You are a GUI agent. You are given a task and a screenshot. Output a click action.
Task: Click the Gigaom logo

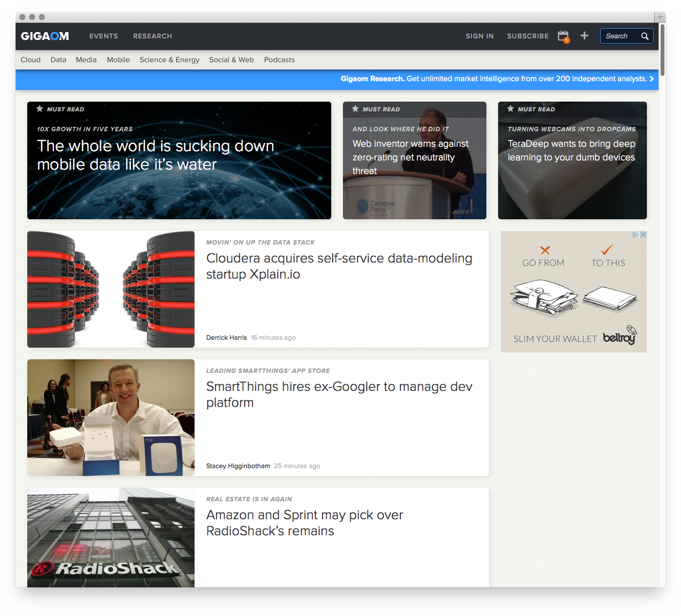[45, 36]
